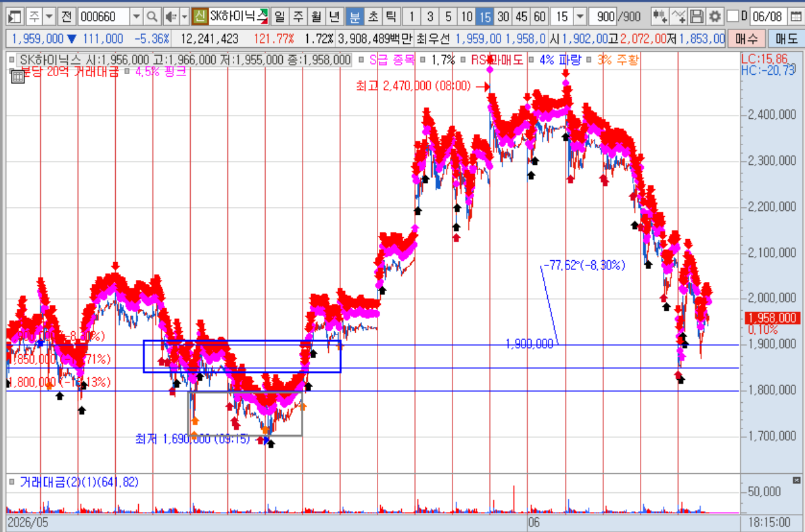Expand the sound options dropdown arrow
Screen dimensions: 805x532
(x=185, y=16)
